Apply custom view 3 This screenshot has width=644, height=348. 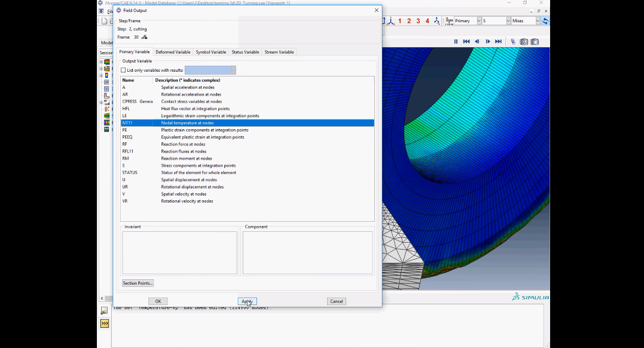tap(418, 21)
